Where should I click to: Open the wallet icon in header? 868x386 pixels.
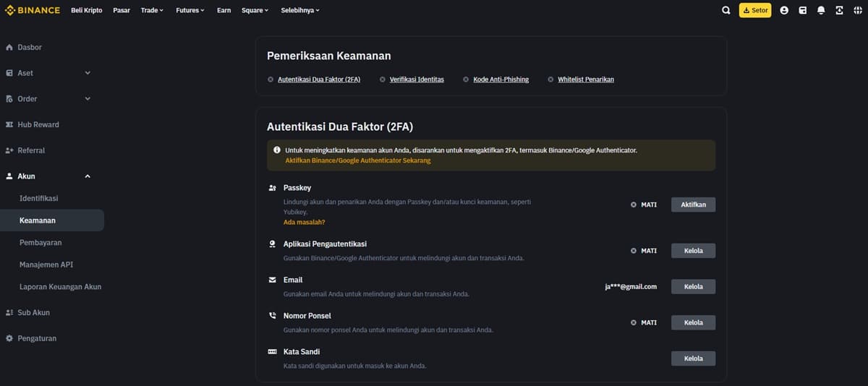coord(803,10)
